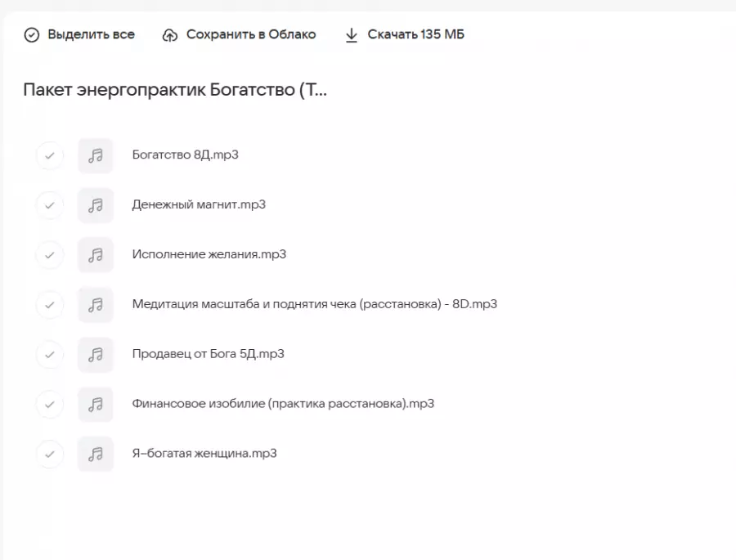Click music icon for Медитация масштаба file
This screenshot has height=560, width=736.
[x=96, y=305]
